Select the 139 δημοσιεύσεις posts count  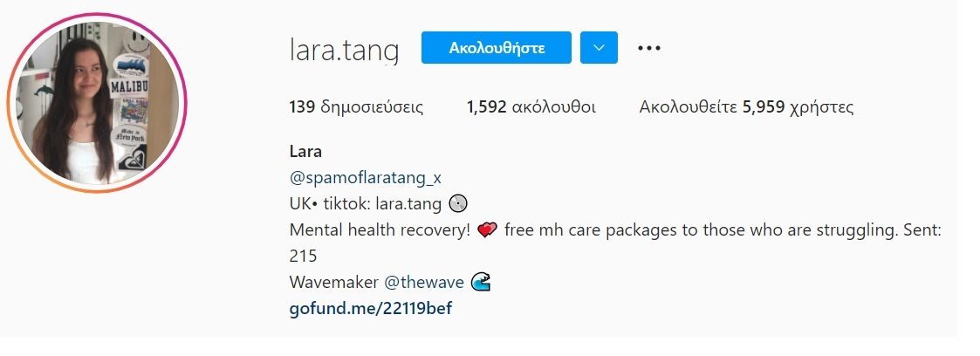[x=356, y=106]
